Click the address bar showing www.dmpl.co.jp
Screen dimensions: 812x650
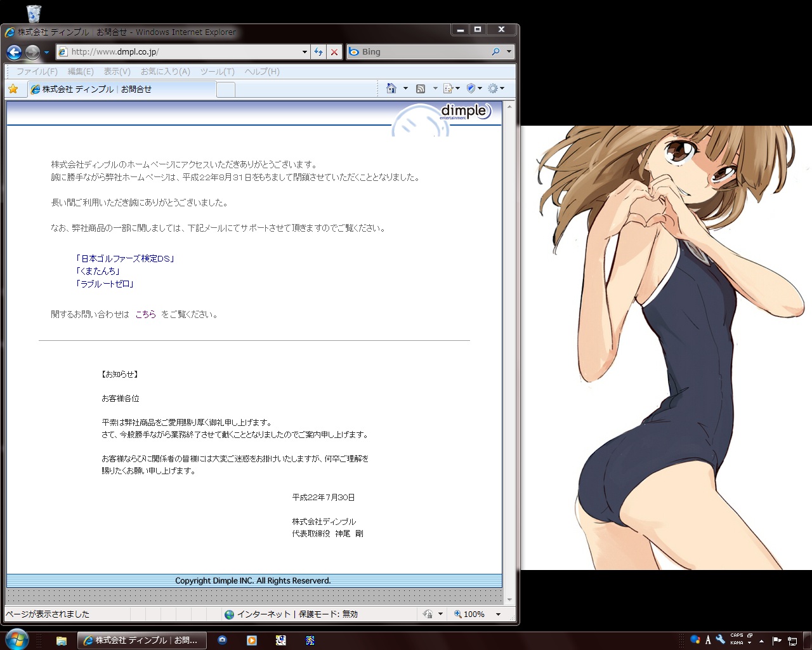(178, 52)
